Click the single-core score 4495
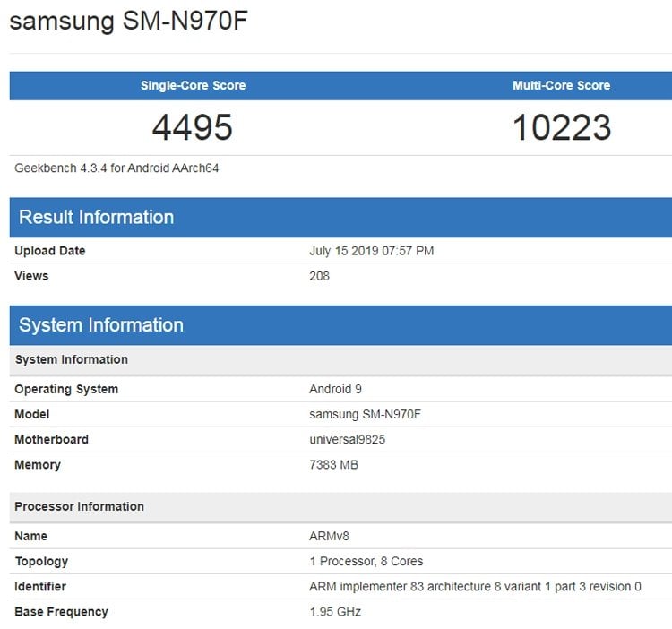Screen dimensions: 672x629 193,127
